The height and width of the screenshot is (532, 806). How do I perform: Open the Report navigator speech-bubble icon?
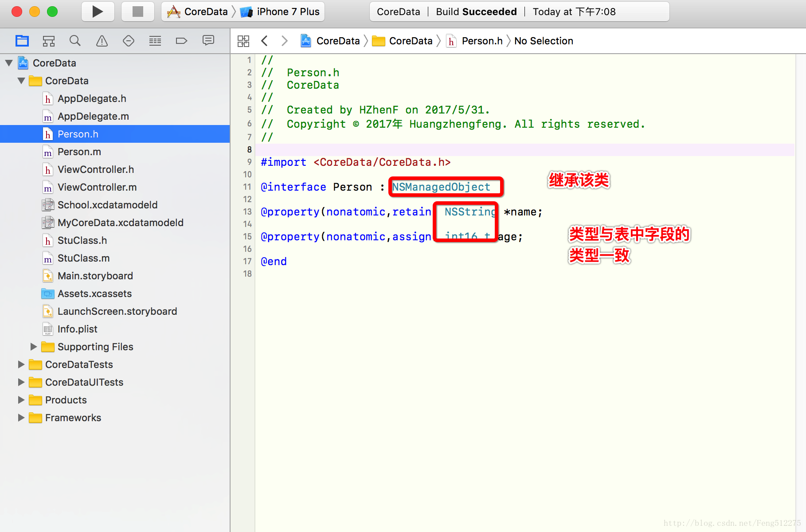pyautogui.click(x=208, y=41)
